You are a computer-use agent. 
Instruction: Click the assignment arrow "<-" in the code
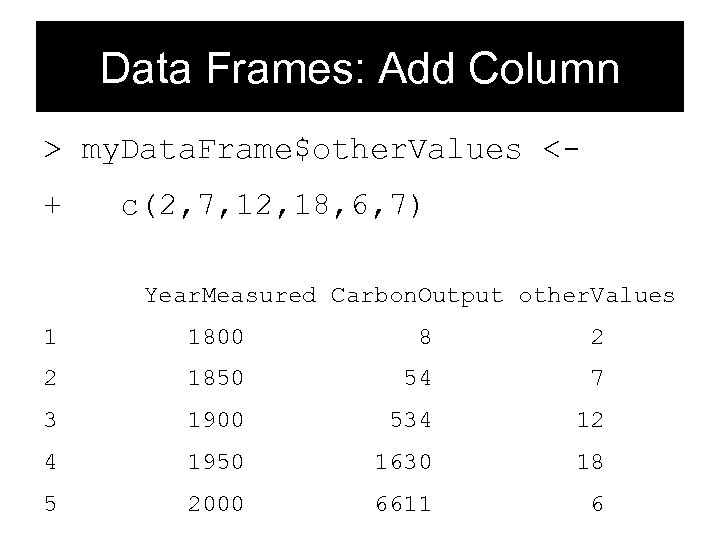tap(562, 150)
